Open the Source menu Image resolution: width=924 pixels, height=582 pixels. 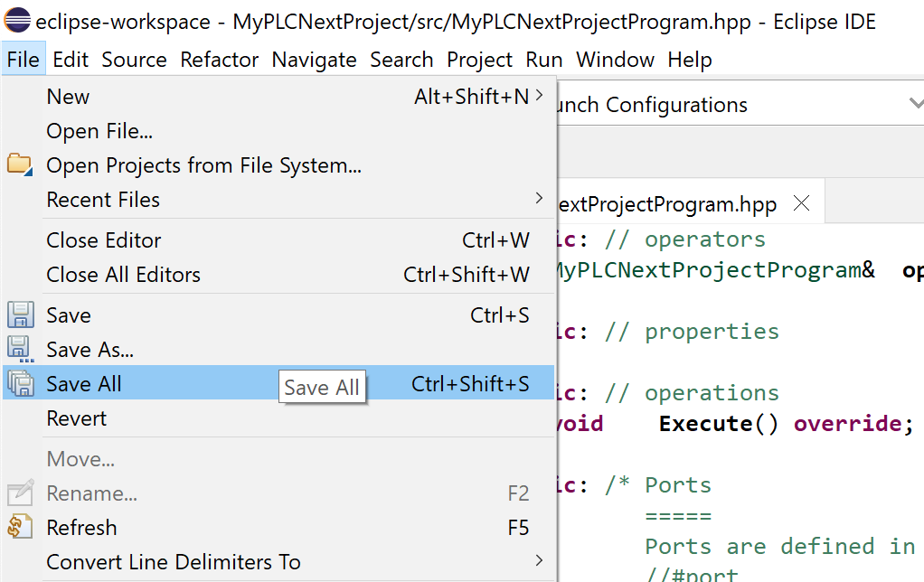pyautogui.click(x=134, y=60)
